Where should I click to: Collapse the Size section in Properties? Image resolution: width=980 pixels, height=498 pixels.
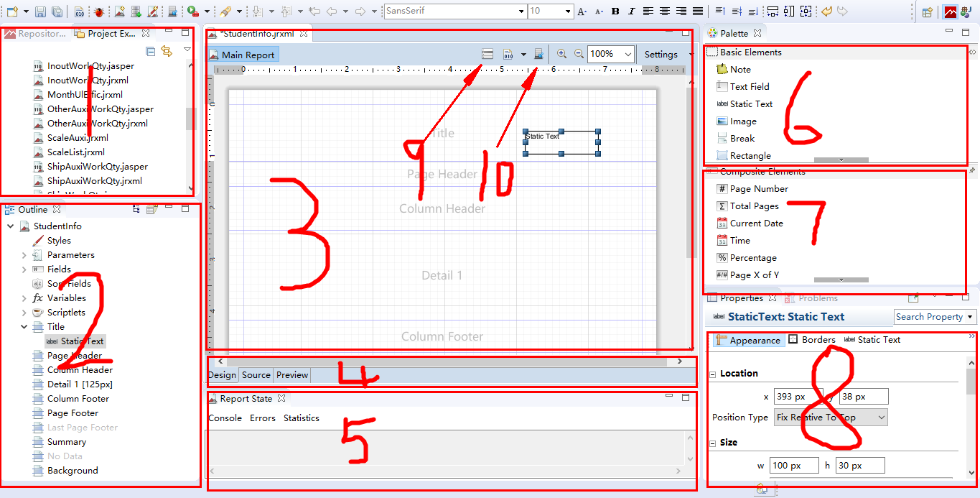coord(713,443)
